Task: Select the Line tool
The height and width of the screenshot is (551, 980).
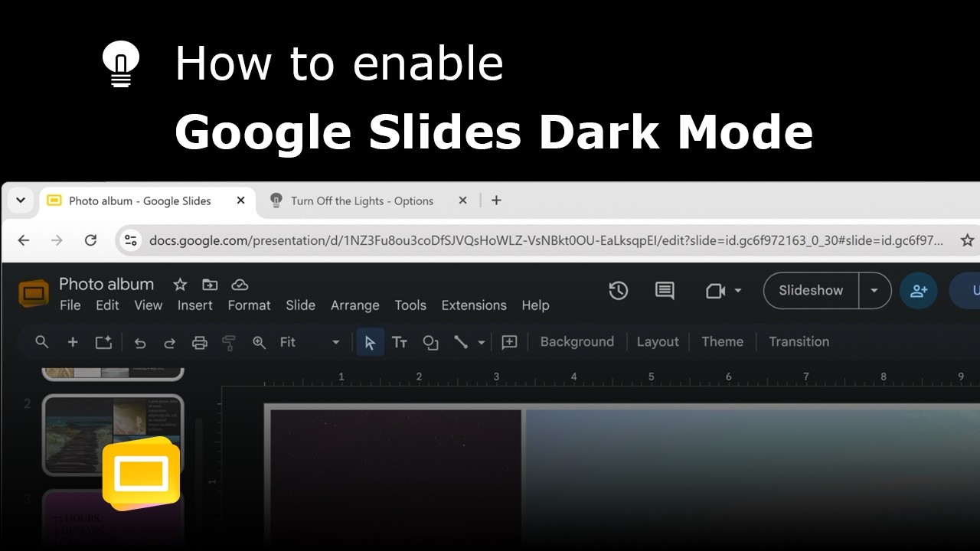Action: click(461, 342)
